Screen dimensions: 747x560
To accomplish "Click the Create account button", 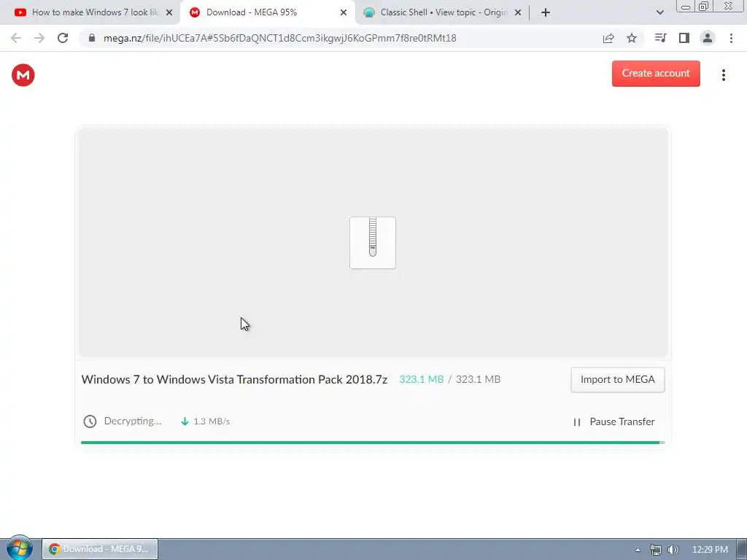I will [x=656, y=74].
